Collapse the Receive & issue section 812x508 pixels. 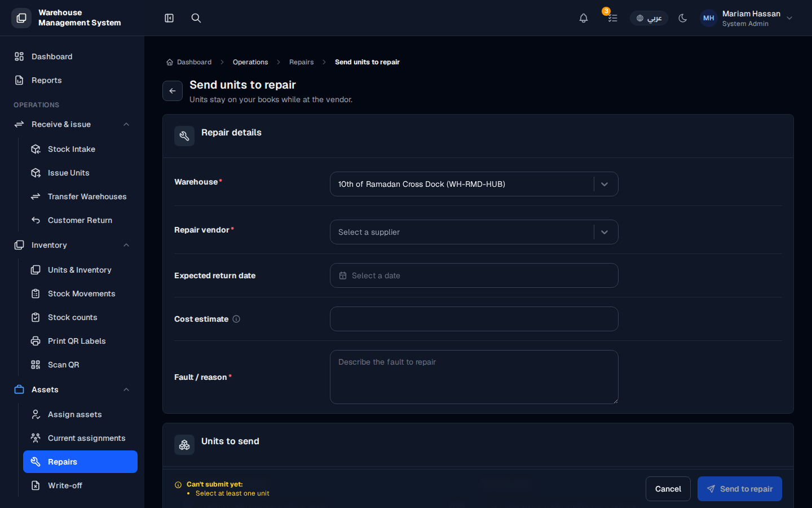[72, 124]
